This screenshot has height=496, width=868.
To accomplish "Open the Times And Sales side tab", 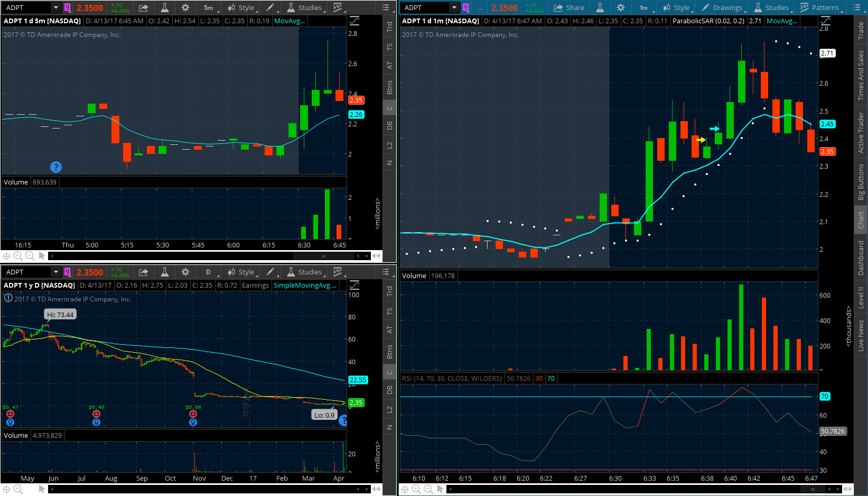I will (x=861, y=75).
